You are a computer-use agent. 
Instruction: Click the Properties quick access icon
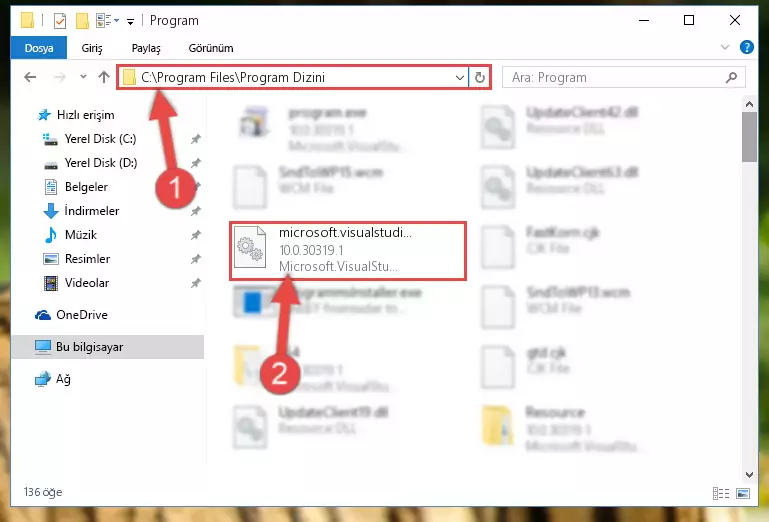point(60,21)
